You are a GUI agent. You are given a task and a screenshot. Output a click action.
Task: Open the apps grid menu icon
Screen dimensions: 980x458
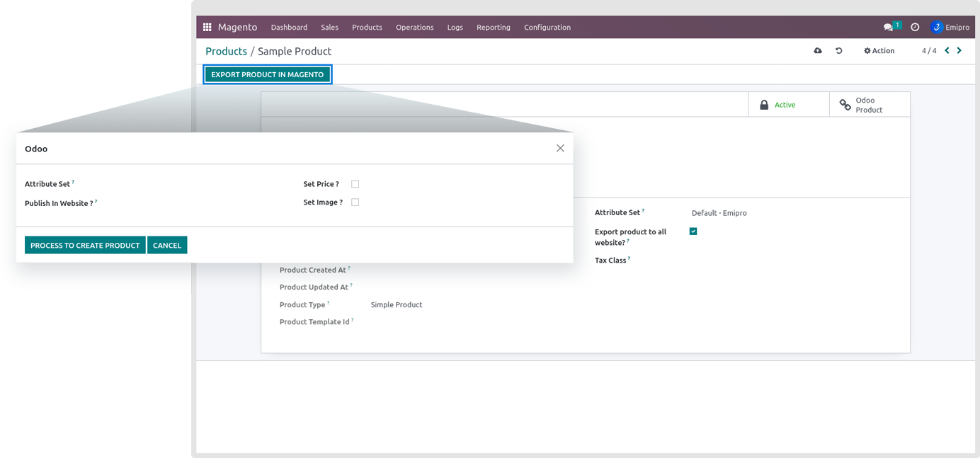coord(207,28)
